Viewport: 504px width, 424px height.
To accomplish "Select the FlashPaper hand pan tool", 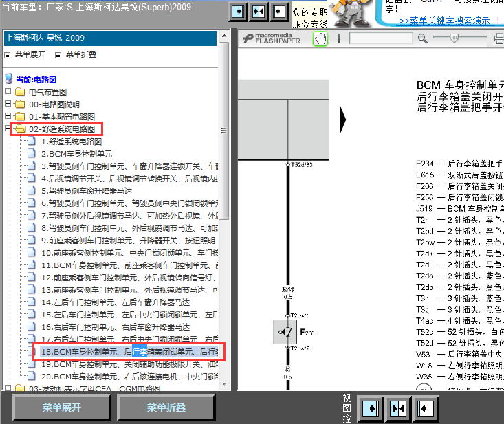I will click(x=320, y=38).
